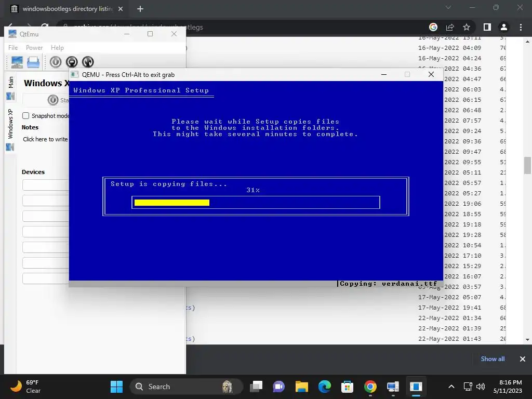The image size is (532, 399).
Task: Click the Devices heading in QtEmu
Action: tap(33, 172)
